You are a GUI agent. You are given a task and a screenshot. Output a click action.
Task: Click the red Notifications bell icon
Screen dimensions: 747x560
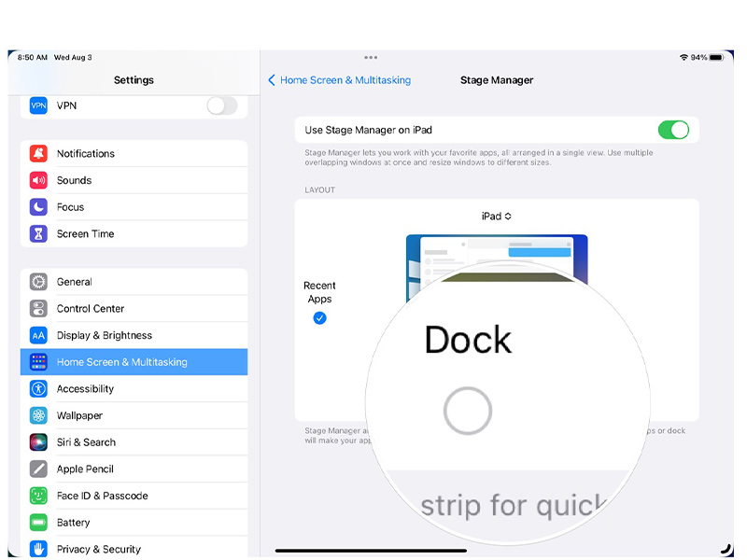tap(38, 153)
